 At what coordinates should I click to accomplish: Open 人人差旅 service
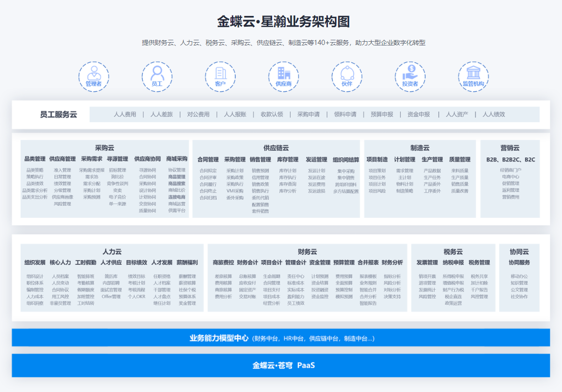pyautogui.click(x=162, y=114)
